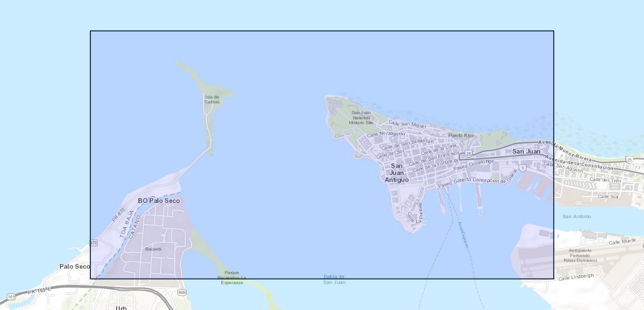Select the San Antonio water label

click(x=576, y=216)
